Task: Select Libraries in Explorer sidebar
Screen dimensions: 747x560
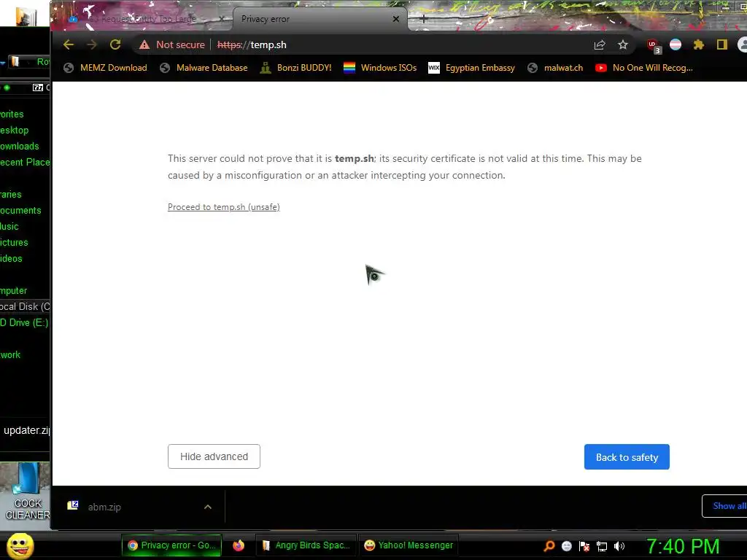Action: (x=11, y=194)
